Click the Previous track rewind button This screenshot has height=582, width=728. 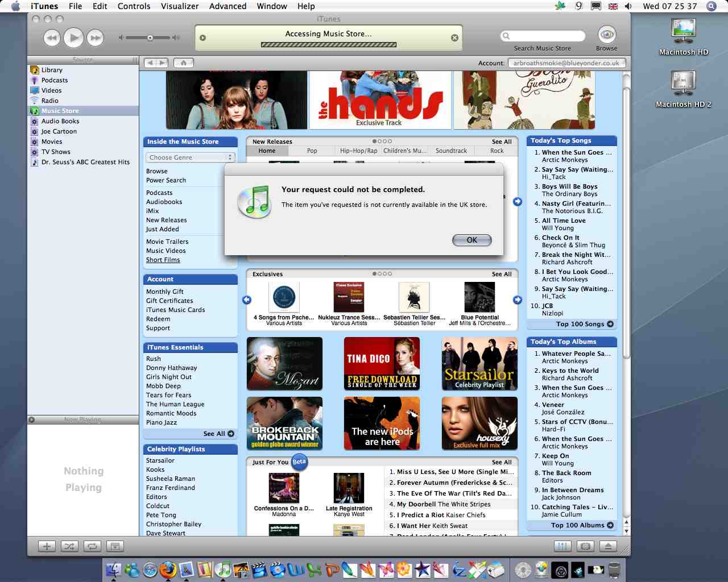pos(52,38)
